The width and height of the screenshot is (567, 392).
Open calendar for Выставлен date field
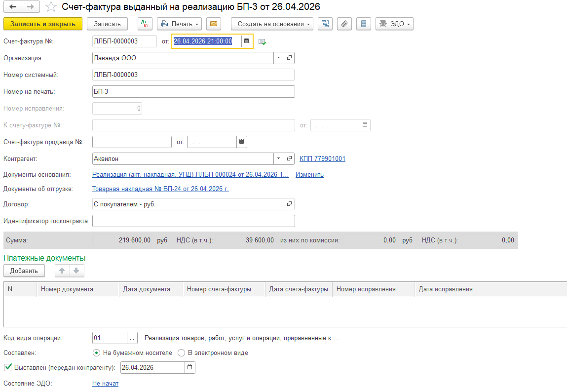(x=190, y=367)
